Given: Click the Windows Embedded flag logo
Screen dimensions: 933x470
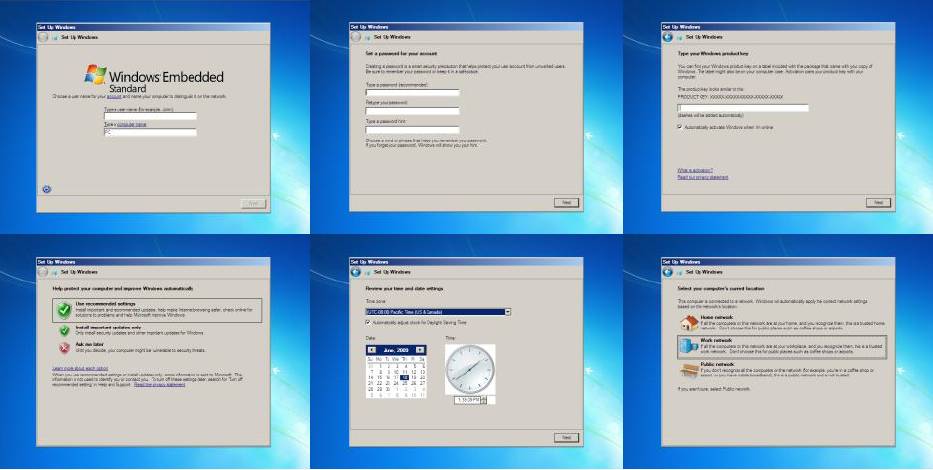Looking at the screenshot, I should tap(95, 74).
